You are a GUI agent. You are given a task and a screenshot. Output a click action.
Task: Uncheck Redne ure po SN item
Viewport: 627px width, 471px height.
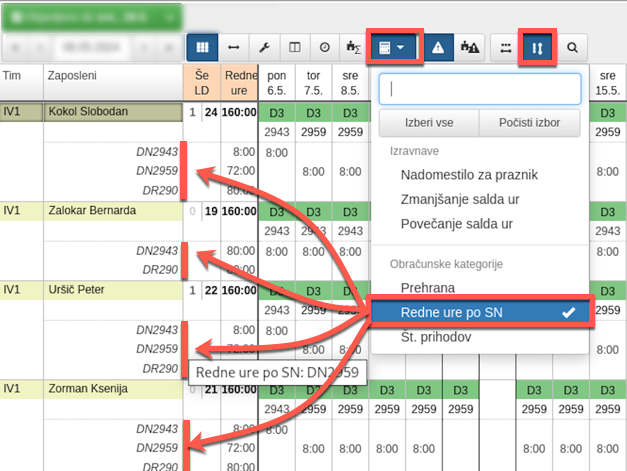(480, 312)
